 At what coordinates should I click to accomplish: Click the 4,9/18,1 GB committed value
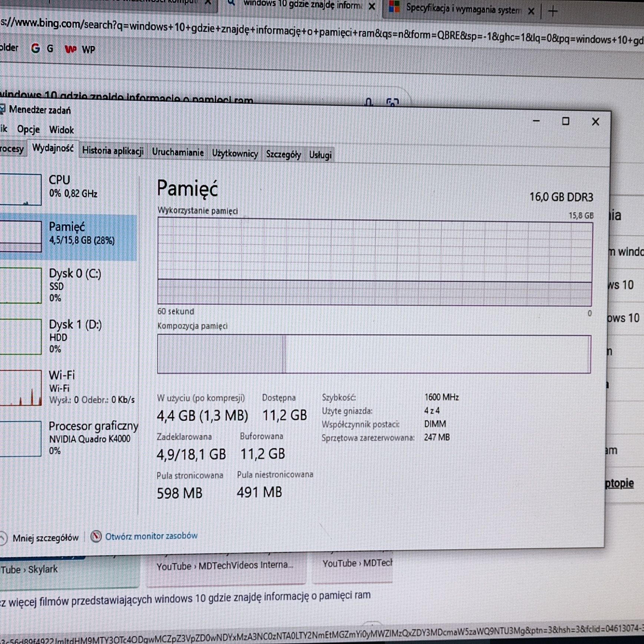coord(191,454)
